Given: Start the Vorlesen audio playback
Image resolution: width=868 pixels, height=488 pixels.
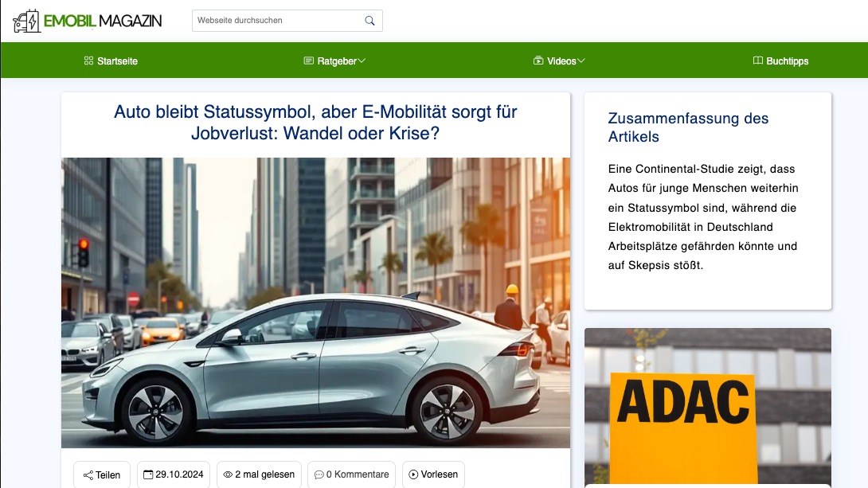Looking at the screenshot, I should click(x=433, y=474).
